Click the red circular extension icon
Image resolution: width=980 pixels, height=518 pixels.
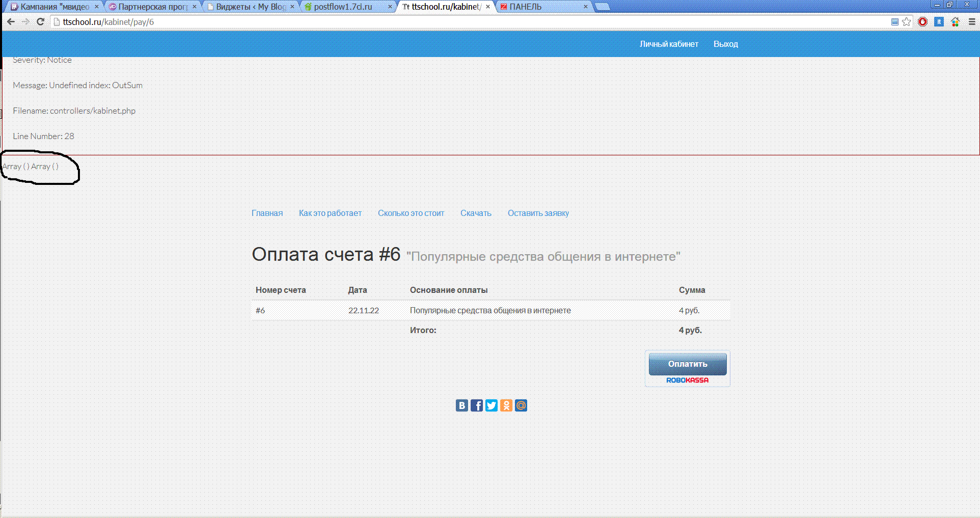[x=922, y=22]
